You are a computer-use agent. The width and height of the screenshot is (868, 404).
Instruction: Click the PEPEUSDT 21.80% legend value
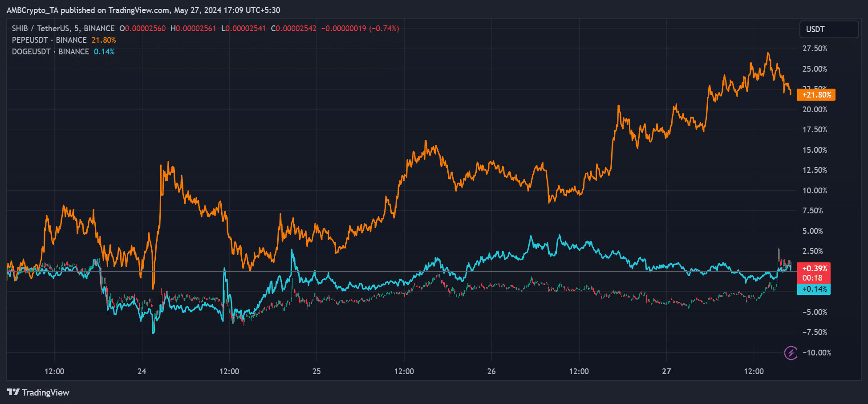click(104, 40)
